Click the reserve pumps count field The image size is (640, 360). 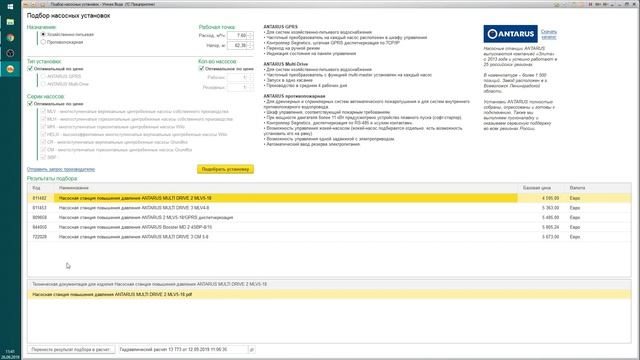(x=237, y=87)
